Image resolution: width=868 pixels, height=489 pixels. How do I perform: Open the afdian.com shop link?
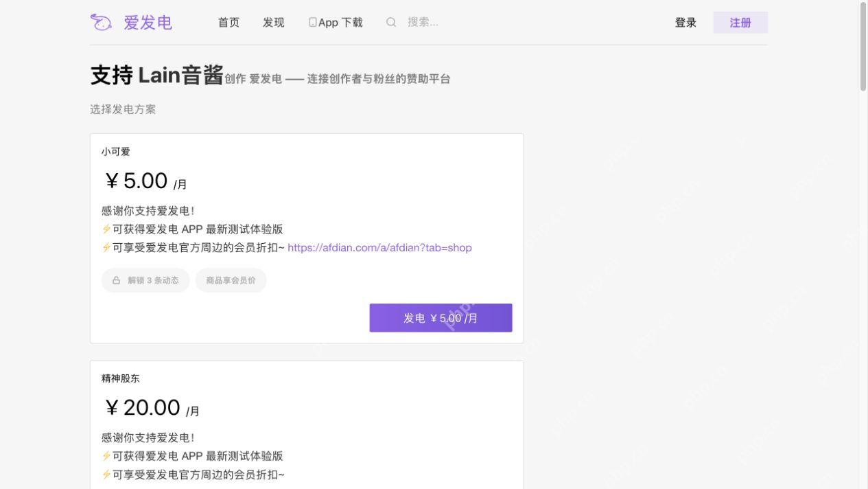click(x=379, y=247)
